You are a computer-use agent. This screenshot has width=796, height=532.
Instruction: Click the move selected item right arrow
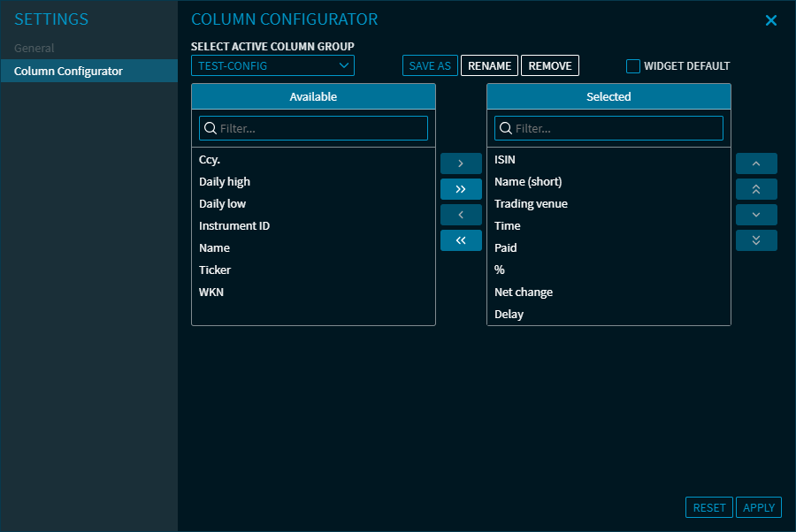461,163
